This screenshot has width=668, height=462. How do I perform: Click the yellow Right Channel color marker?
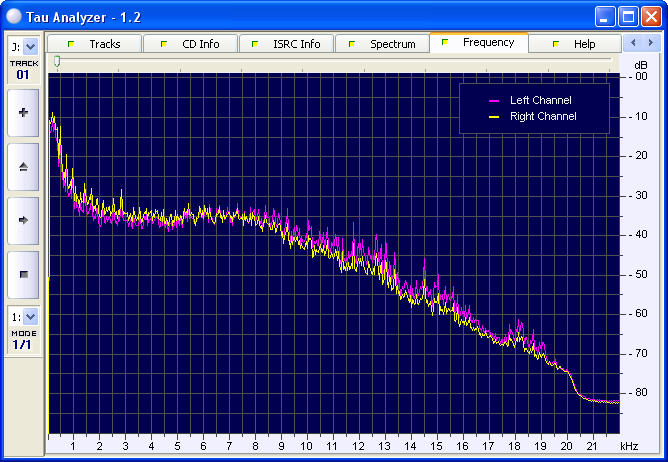(x=494, y=117)
